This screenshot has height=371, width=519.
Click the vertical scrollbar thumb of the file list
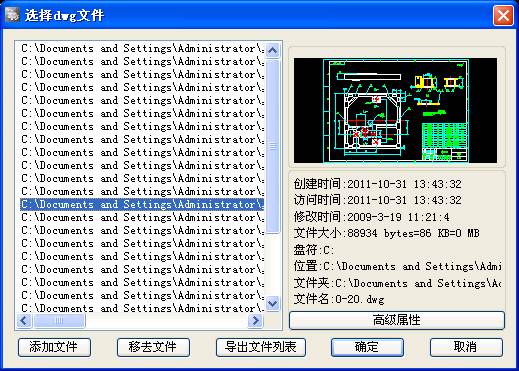pos(273,146)
